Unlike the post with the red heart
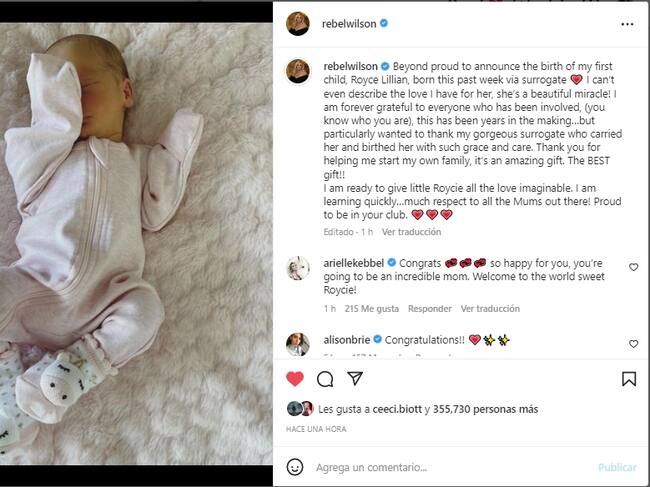Screen dimensions: 650x487 [x=295, y=379]
